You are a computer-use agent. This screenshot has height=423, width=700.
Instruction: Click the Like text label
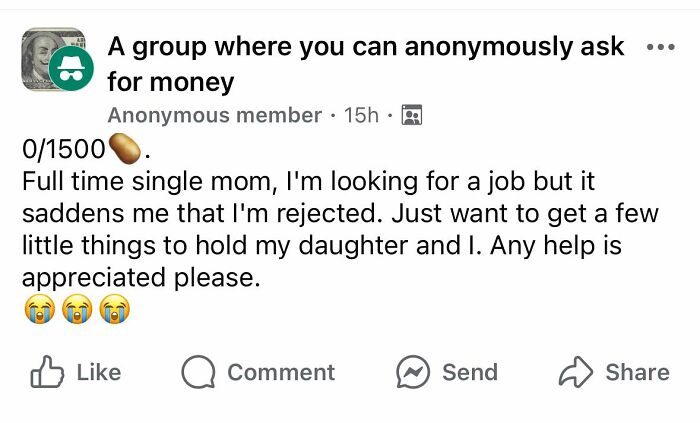[98, 372]
